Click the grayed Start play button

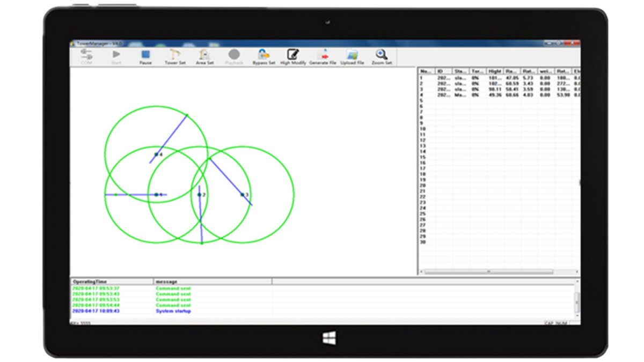click(x=116, y=55)
